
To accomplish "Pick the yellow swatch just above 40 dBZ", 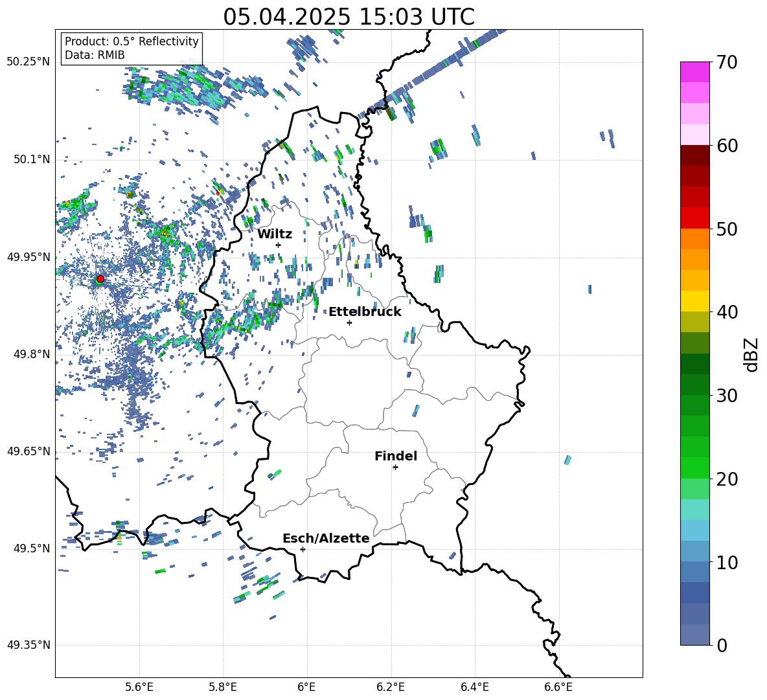I will pos(695,301).
